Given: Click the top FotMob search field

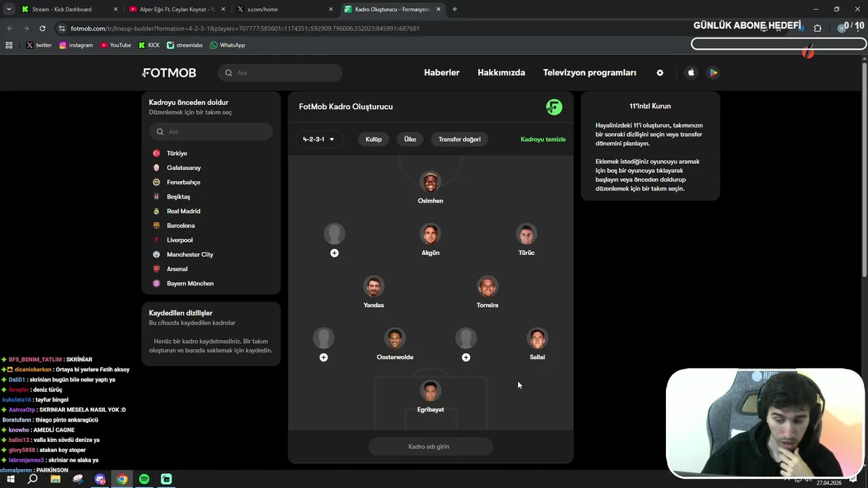Looking at the screenshot, I should click(280, 73).
